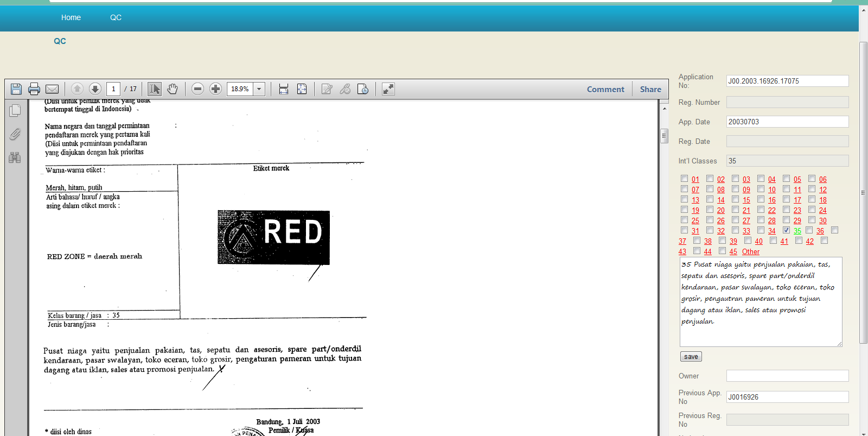Click the scroll-up arrow of PDF viewer
The height and width of the screenshot is (436, 868).
click(665, 109)
